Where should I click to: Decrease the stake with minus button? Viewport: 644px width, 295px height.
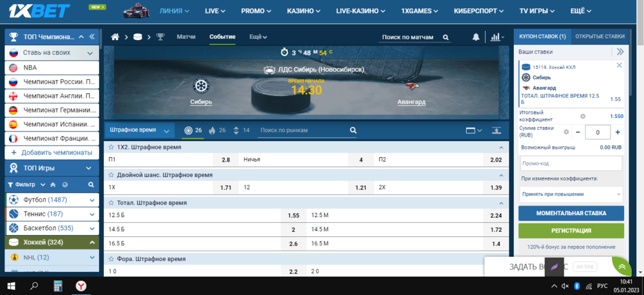pos(578,132)
